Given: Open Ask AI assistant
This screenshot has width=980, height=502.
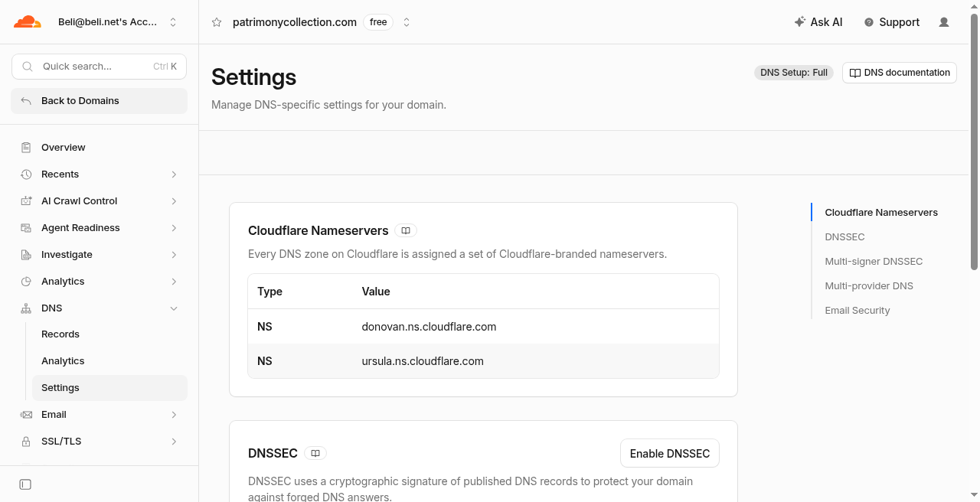Looking at the screenshot, I should (x=818, y=22).
